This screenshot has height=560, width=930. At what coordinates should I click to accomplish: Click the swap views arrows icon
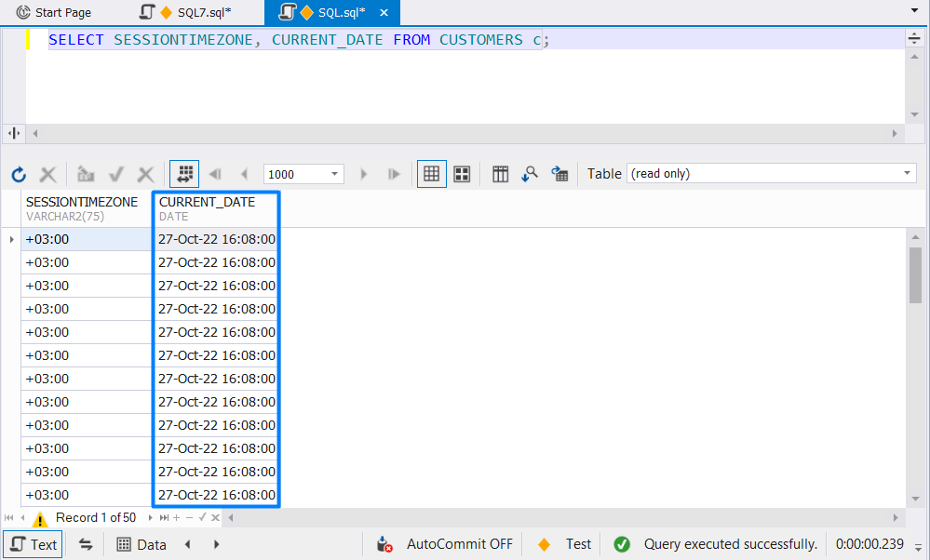click(86, 544)
